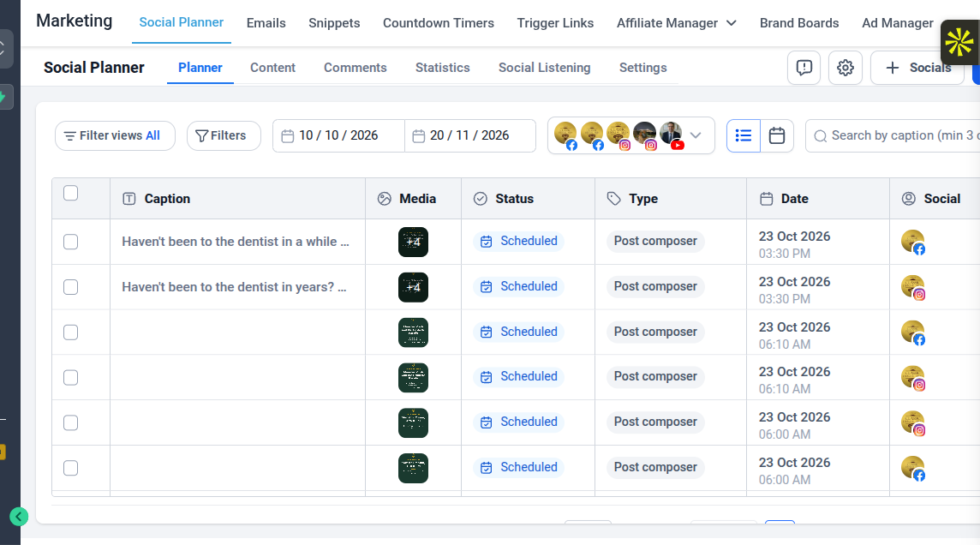980x545 pixels.
Task: Open the Social Planner top tab
Action: point(182,22)
